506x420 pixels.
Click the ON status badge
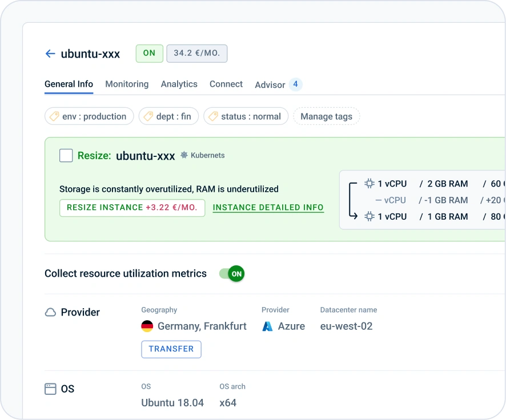pos(150,53)
